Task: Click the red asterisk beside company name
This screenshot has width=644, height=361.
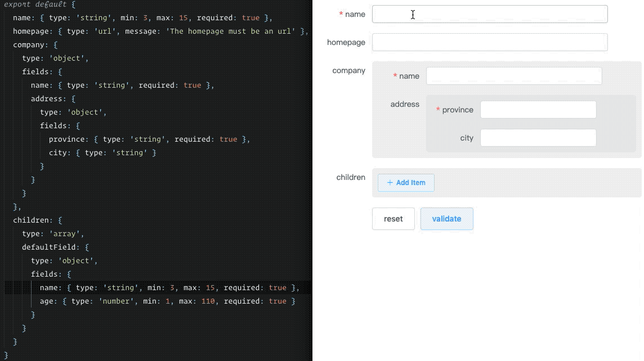Action: (395, 76)
